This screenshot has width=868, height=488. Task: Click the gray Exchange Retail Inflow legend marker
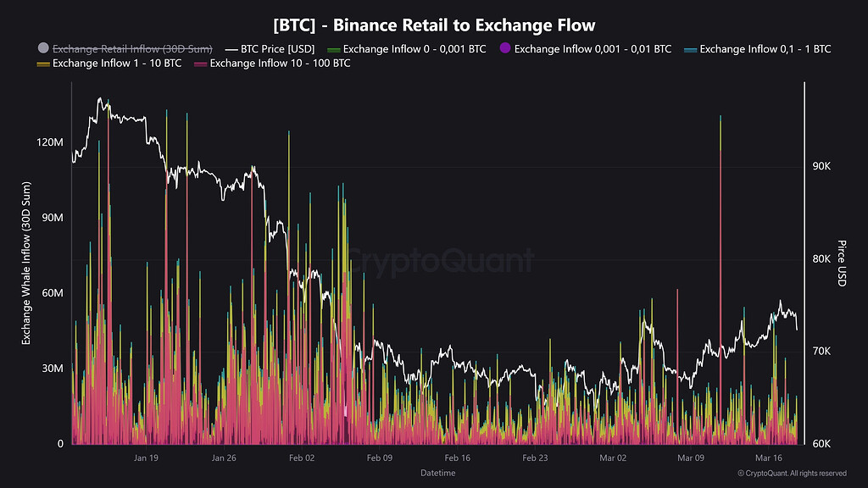point(43,48)
